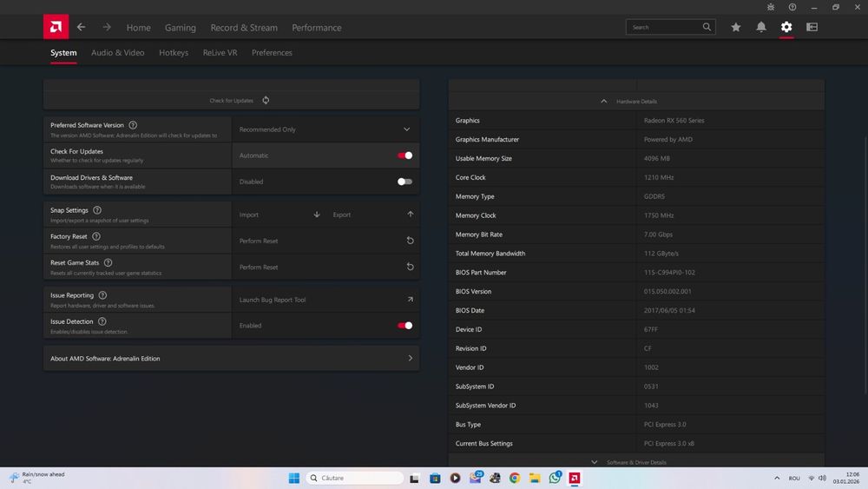Screen dimensions: 868x489
Task: Expand Software & Driver Details section
Action: coord(595,462)
